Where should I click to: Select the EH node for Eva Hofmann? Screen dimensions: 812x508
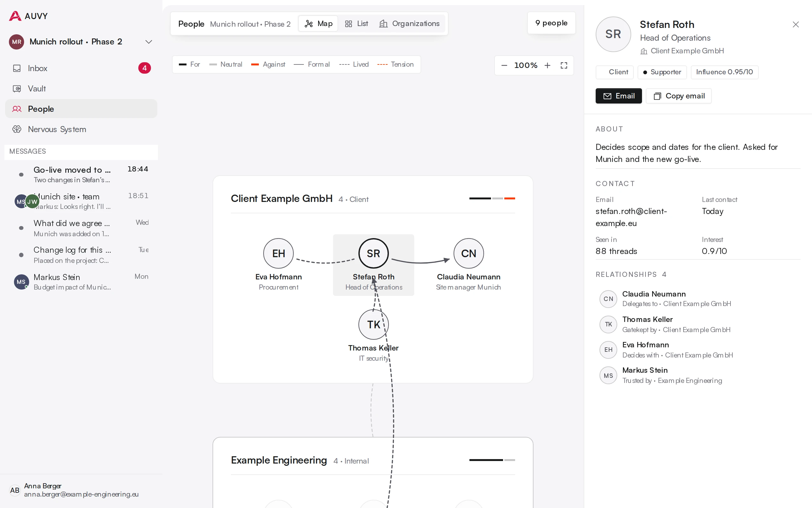point(278,253)
